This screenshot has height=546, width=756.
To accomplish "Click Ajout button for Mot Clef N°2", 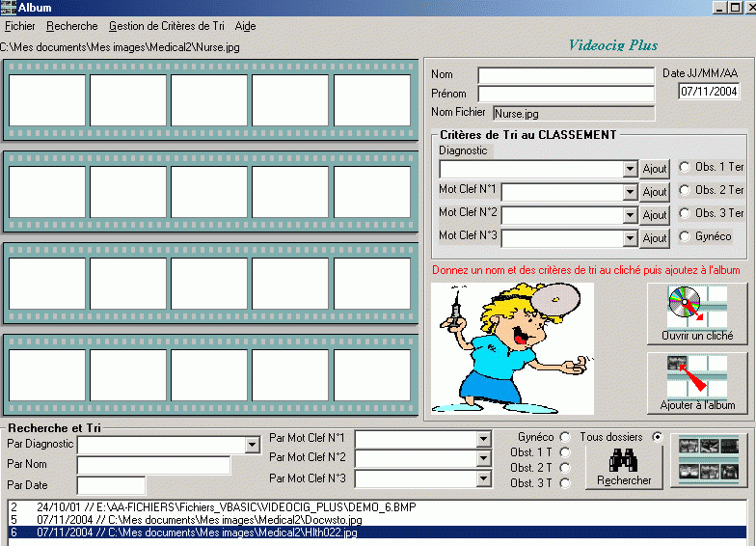I will [x=655, y=215].
